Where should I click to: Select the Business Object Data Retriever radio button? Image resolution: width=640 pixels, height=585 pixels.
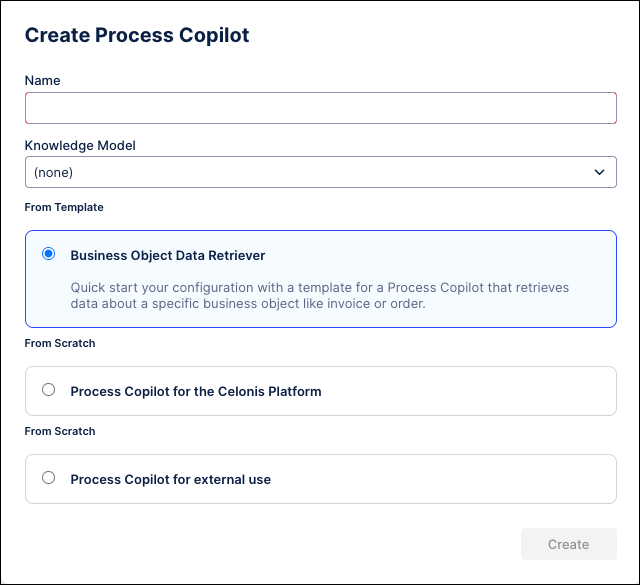coord(49,254)
